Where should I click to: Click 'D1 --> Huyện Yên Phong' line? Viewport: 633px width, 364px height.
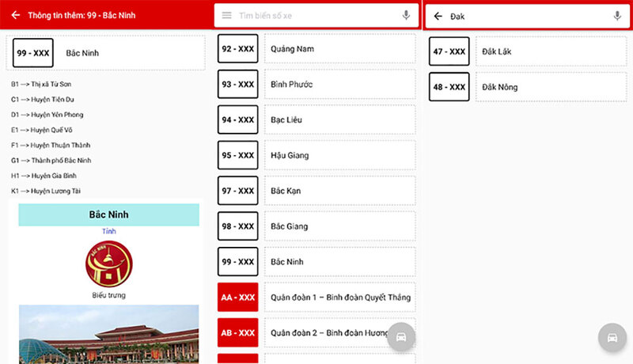click(x=47, y=115)
